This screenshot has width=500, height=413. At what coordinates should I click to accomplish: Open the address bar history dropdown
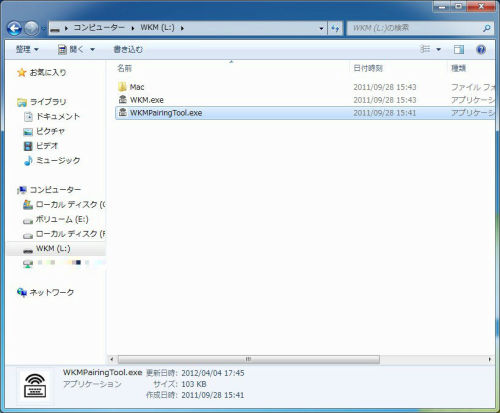[x=321, y=28]
